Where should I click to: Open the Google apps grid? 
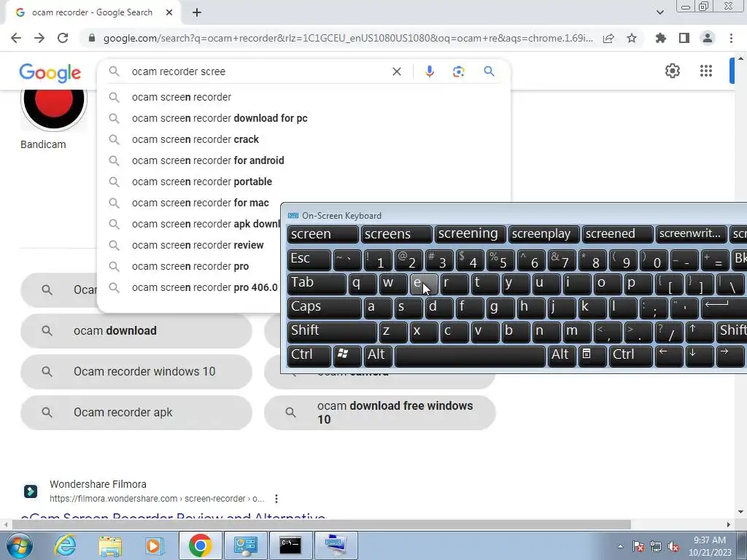click(706, 71)
